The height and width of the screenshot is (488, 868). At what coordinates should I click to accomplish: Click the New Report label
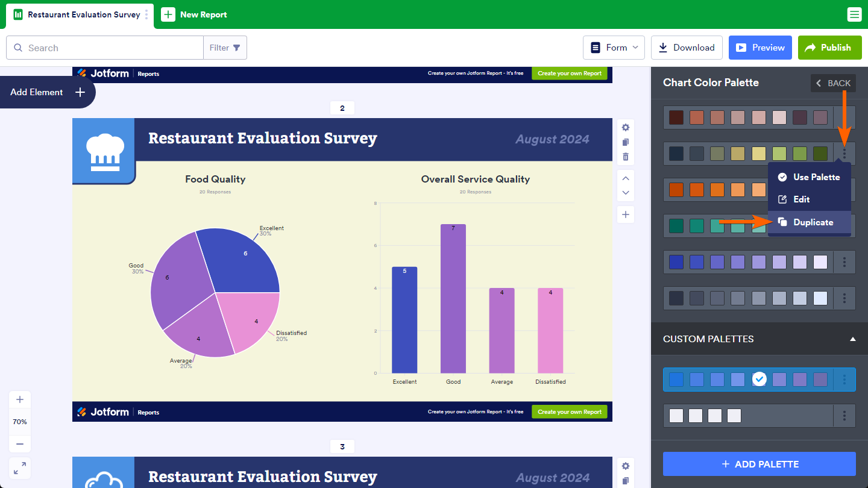[204, 14]
